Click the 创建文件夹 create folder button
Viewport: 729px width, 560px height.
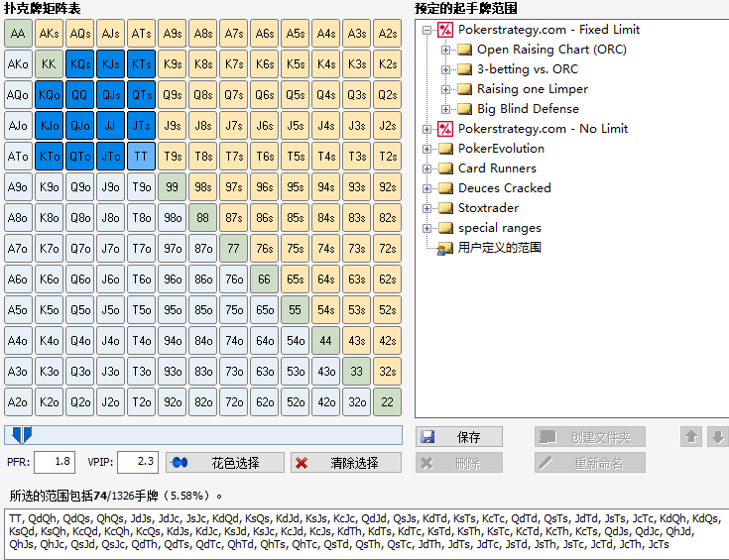coord(589,437)
